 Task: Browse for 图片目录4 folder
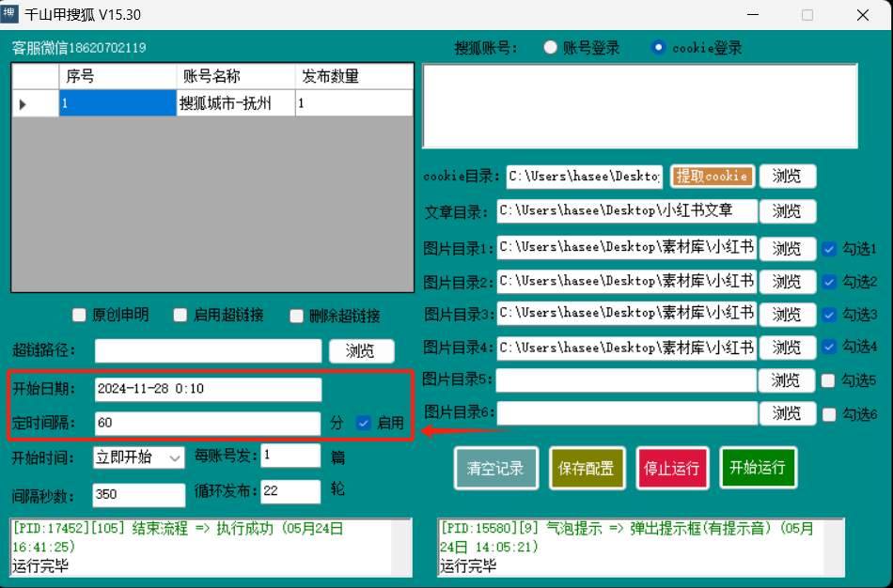click(788, 348)
